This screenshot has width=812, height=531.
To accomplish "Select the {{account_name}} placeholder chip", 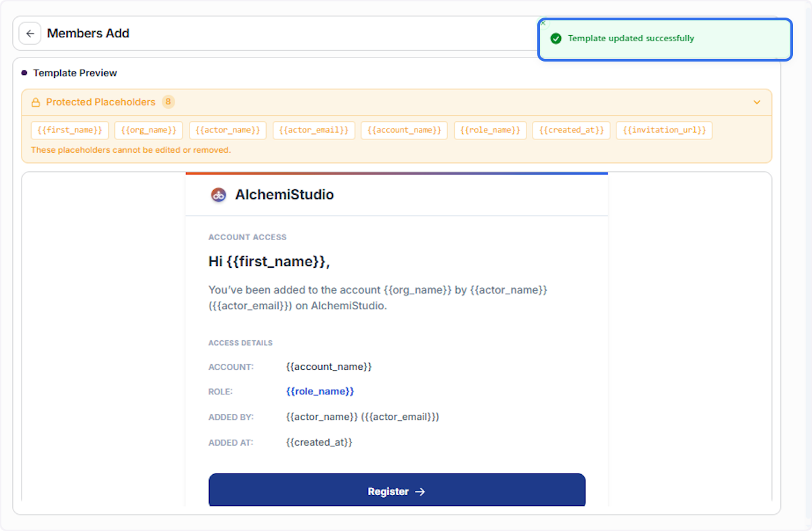I will click(404, 130).
